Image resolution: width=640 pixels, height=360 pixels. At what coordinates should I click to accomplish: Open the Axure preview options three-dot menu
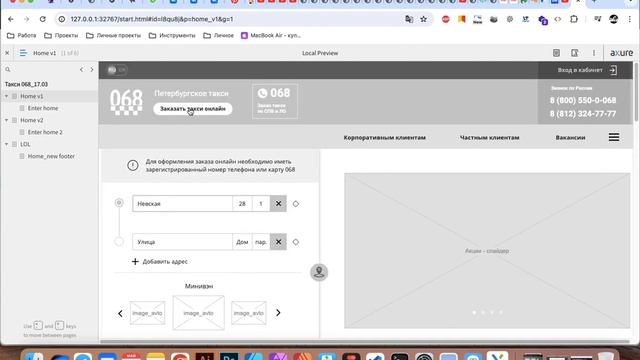[x=594, y=53]
